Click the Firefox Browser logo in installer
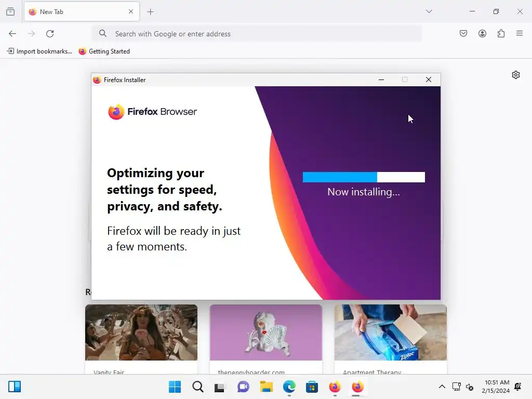The image size is (532, 399). click(x=152, y=112)
